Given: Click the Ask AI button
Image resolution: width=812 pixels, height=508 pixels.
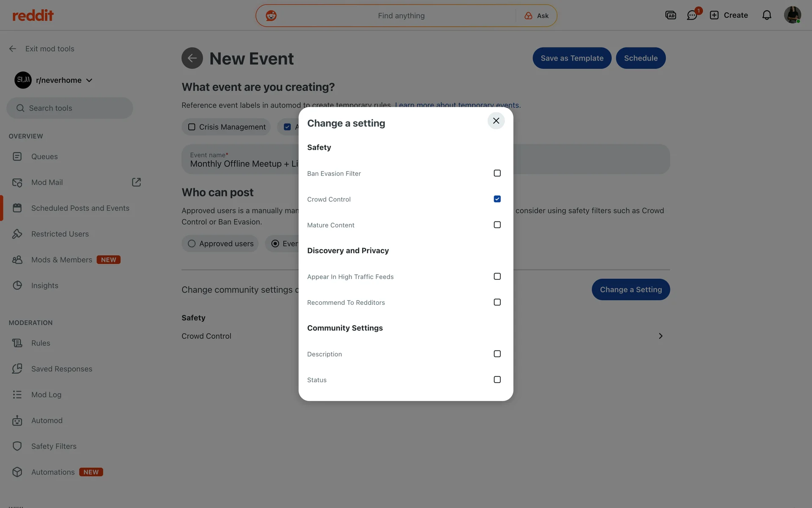Looking at the screenshot, I should (536, 16).
